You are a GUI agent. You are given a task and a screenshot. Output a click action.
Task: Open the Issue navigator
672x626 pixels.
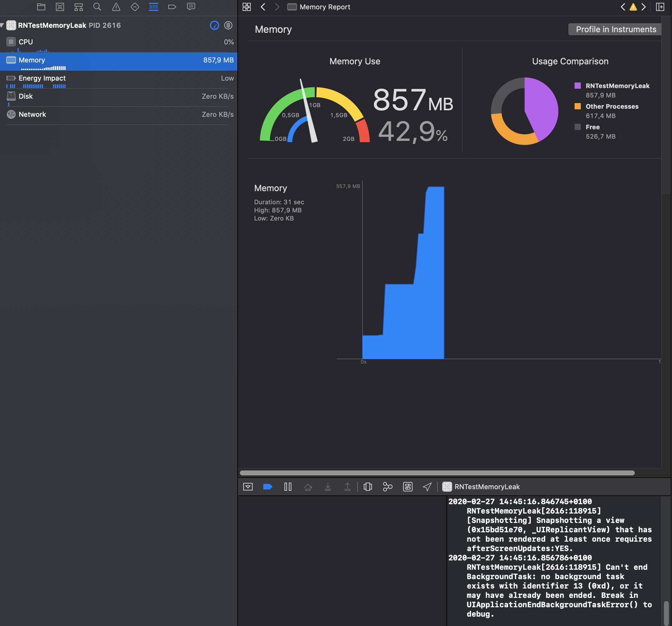tap(116, 7)
